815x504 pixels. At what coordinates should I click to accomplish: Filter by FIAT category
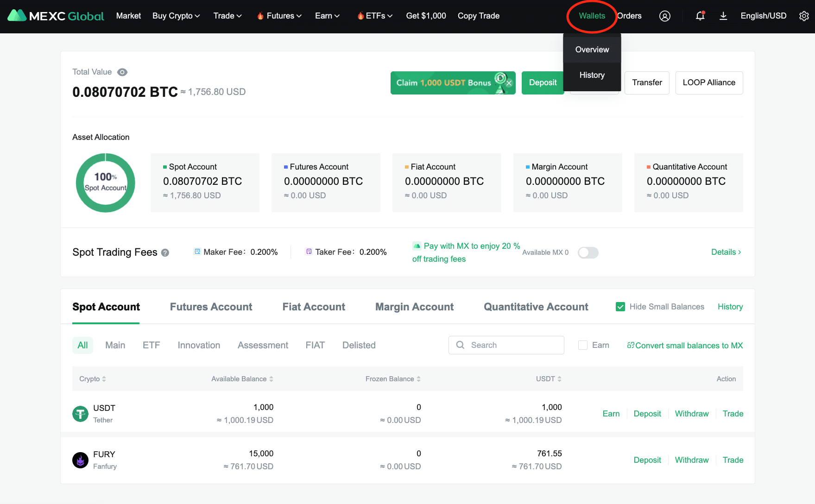coord(315,345)
